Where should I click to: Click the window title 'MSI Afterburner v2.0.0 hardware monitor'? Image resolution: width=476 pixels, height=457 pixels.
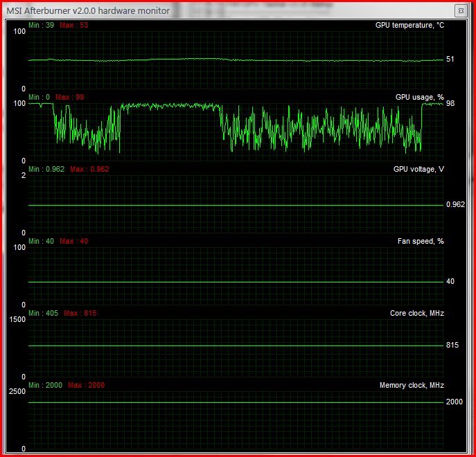click(88, 11)
